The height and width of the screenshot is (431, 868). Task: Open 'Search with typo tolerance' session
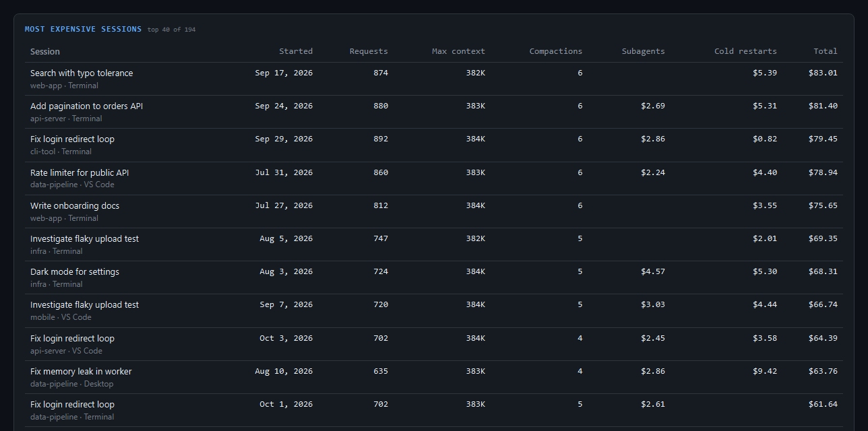82,73
